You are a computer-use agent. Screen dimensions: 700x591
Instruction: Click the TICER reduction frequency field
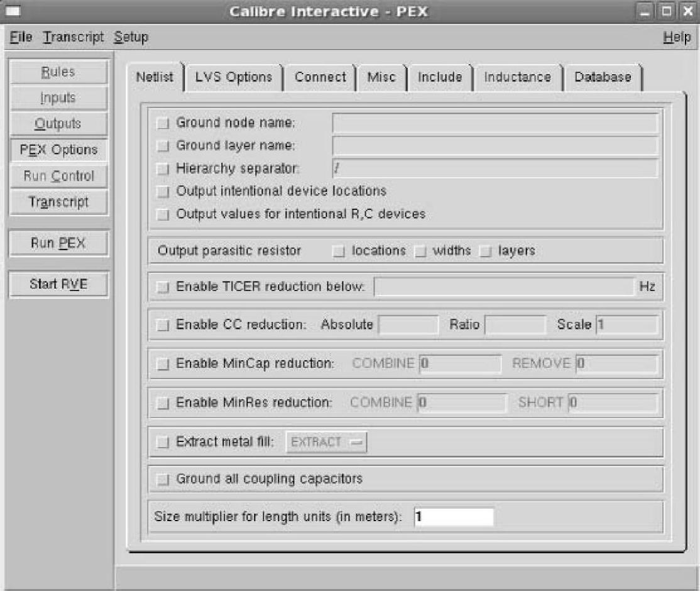503,287
